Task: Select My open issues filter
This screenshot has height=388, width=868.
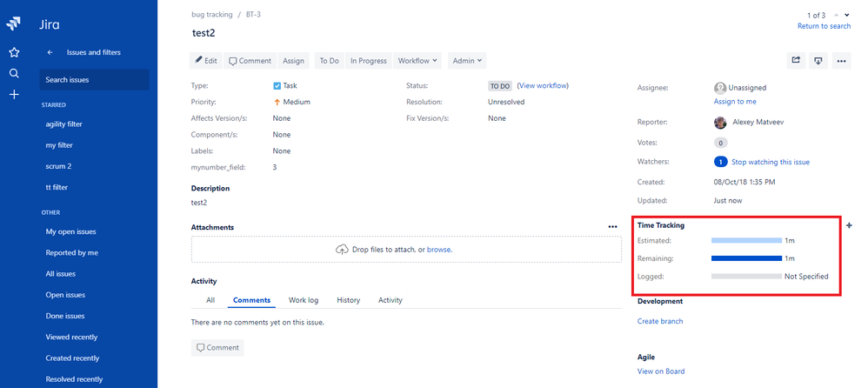Action: (70, 232)
